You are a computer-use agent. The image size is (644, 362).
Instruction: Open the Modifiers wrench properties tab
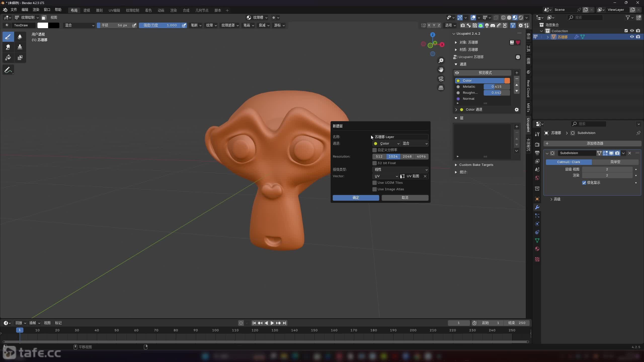(537, 207)
